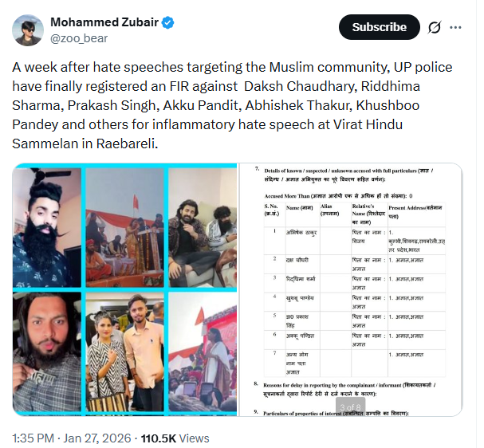The image size is (484, 448).
Task: Click the blue verified badge
Action: coord(168,22)
